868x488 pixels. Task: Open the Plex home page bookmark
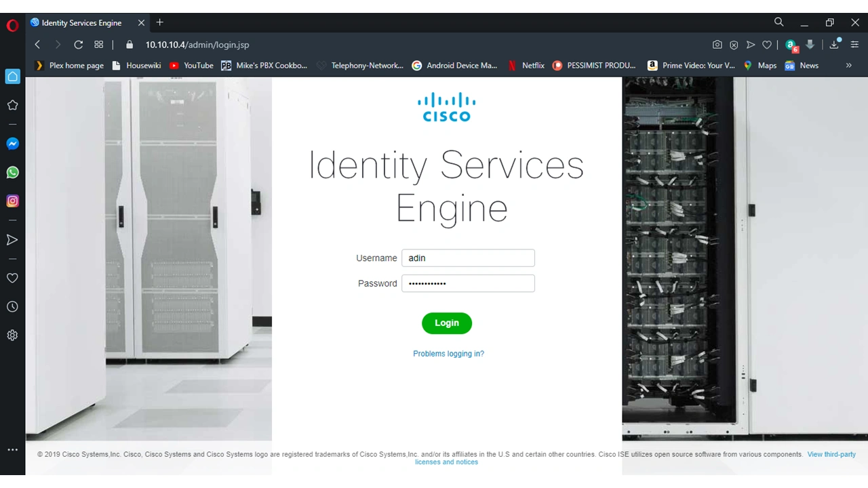tap(70, 66)
